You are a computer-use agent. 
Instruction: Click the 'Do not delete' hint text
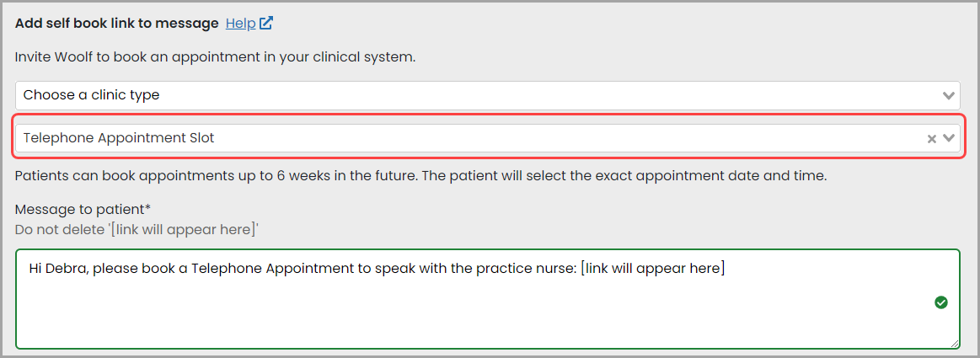tap(137, 229)
